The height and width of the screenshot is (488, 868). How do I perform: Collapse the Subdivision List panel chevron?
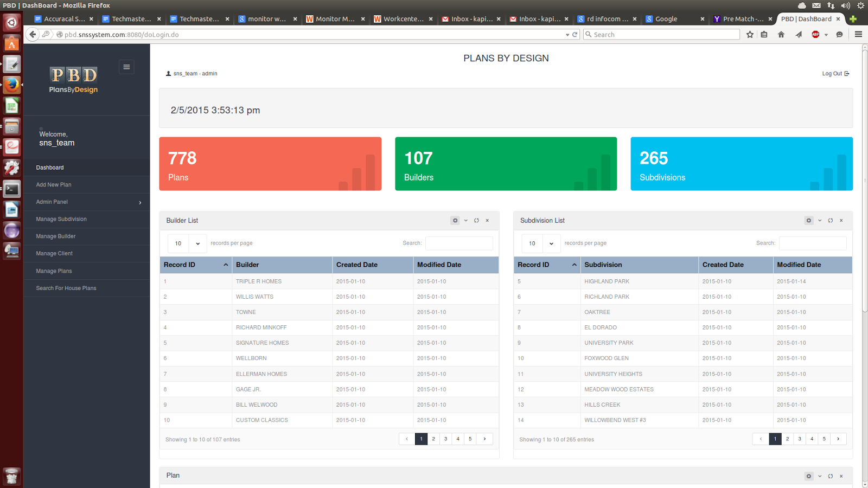click(x=820, y=221)
